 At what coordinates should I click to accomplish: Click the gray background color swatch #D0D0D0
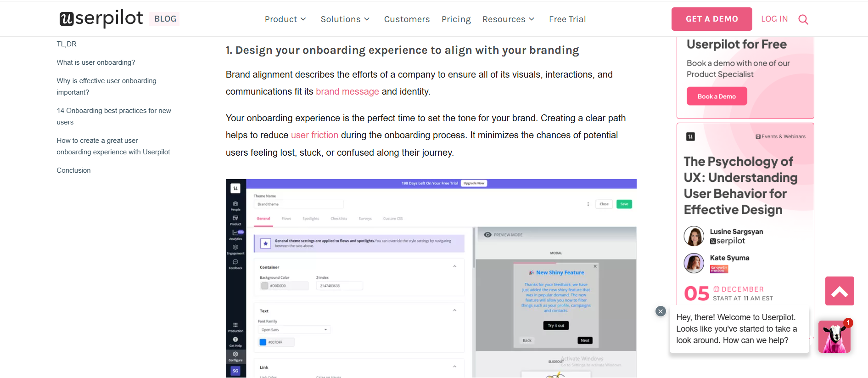(264, 286)
